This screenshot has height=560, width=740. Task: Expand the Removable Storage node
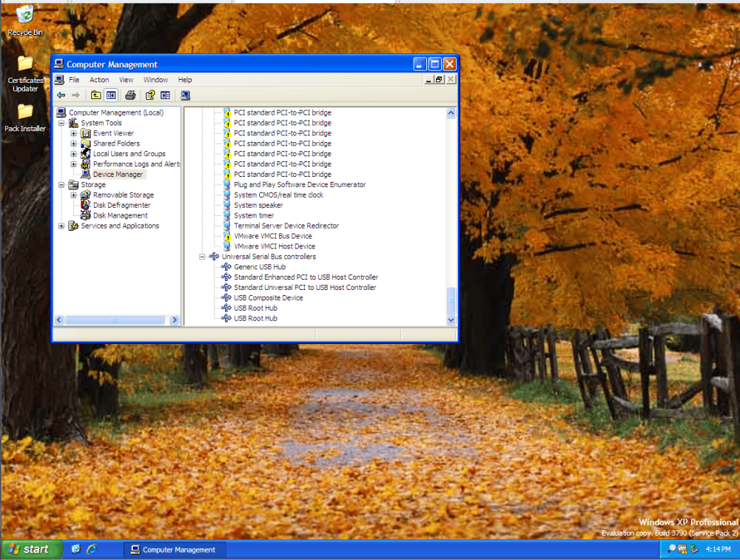coord(73,195)
